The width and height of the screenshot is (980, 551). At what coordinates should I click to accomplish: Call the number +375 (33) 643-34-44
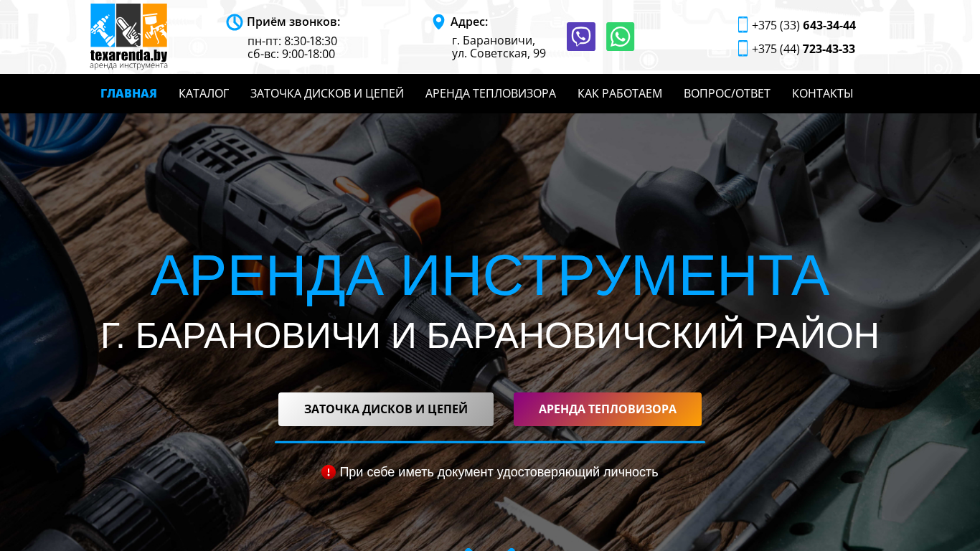point(804,26)
